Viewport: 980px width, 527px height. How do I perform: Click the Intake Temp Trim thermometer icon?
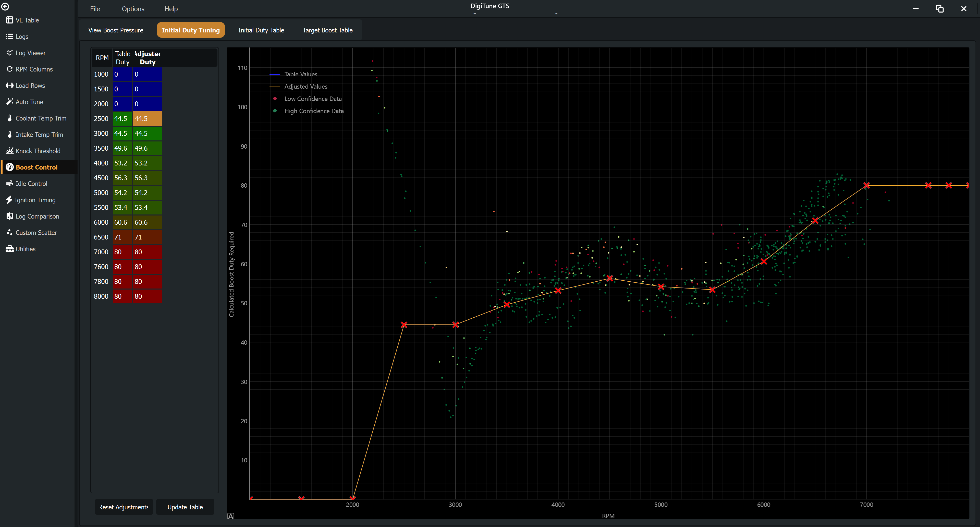(9, 135)
